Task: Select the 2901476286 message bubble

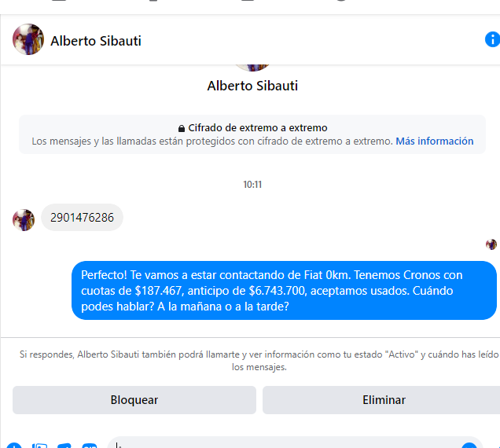Action: 82,218
